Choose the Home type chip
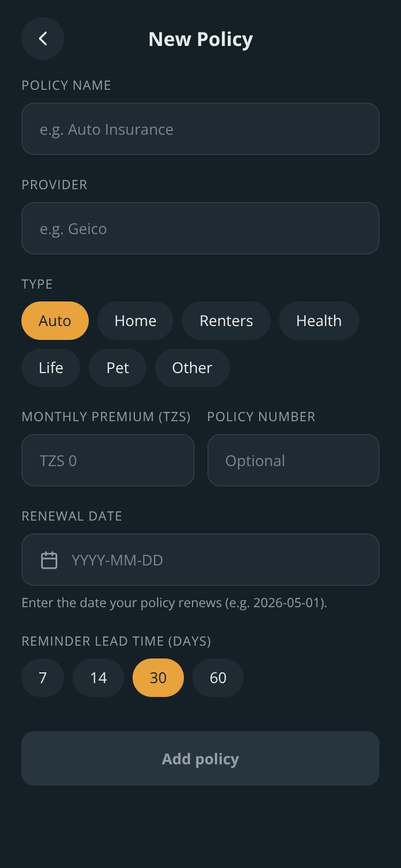This screenshot has width=401, height=868. (135, 321)
